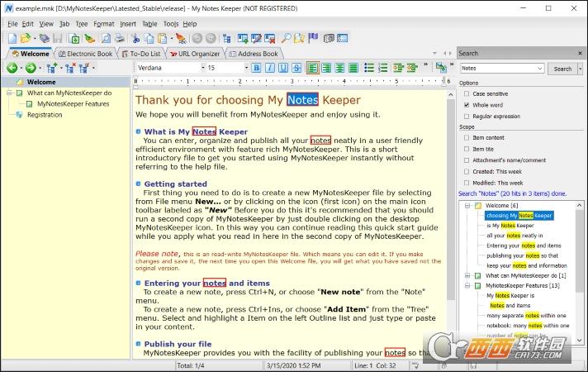Viewport: 588px width, 372px height.
Task: Open the Tools menu
Action: (x=171, y=24)
